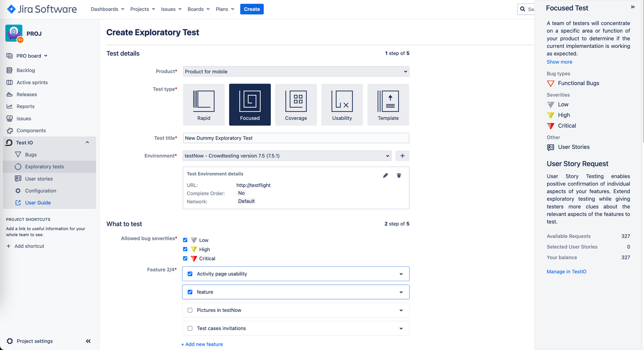Click the High severity yellow triangle in panel
The image size is (644, 350).
tap(551, 115)
